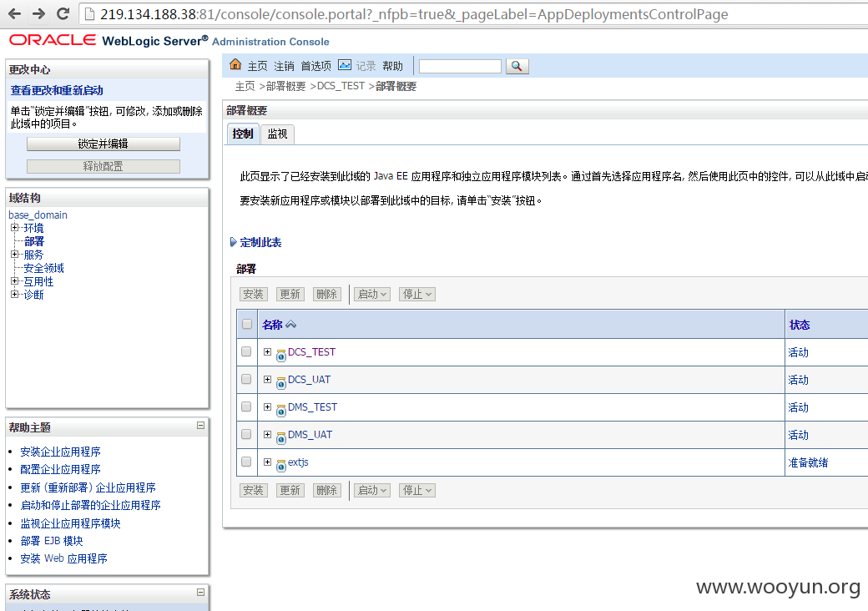Select 安全领域 in the domain tree

(43, 268)
